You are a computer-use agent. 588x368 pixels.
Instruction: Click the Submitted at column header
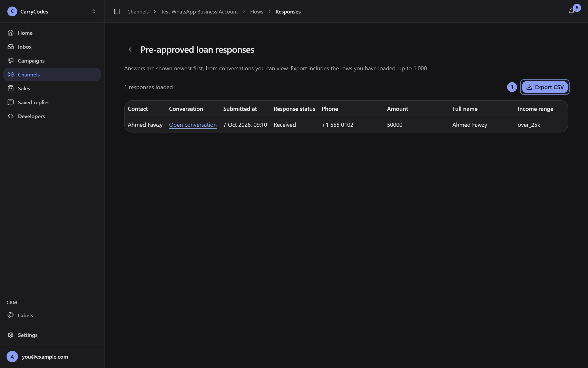point(240,109)
